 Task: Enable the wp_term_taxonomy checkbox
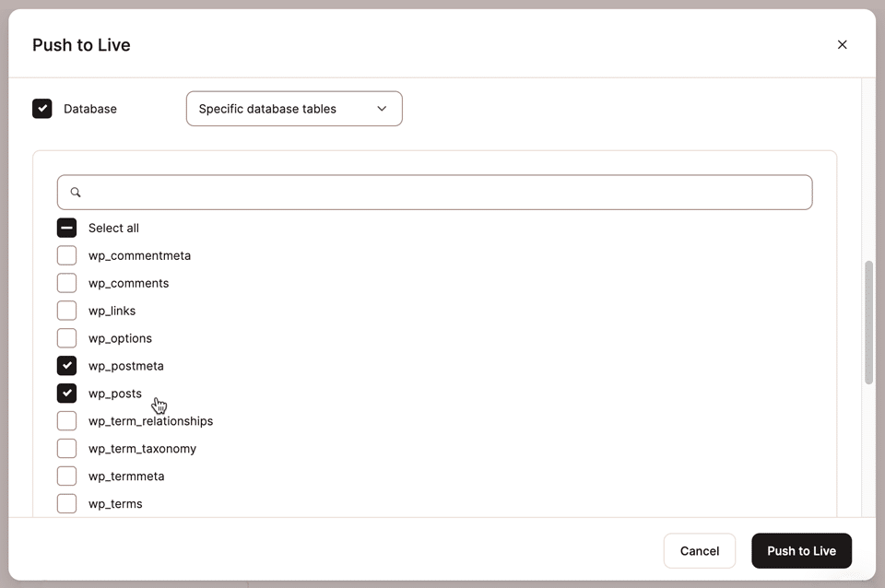coord(66,449)
